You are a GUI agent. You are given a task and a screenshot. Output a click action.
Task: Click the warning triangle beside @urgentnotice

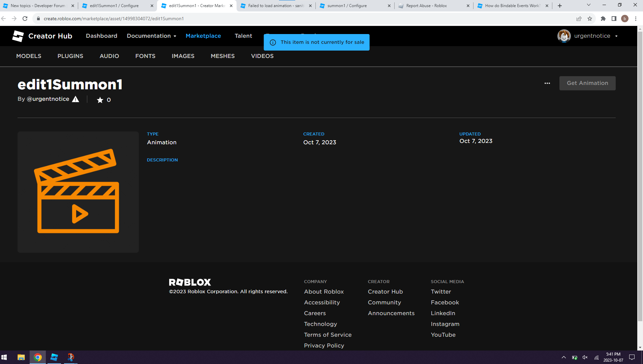point(75,99)
